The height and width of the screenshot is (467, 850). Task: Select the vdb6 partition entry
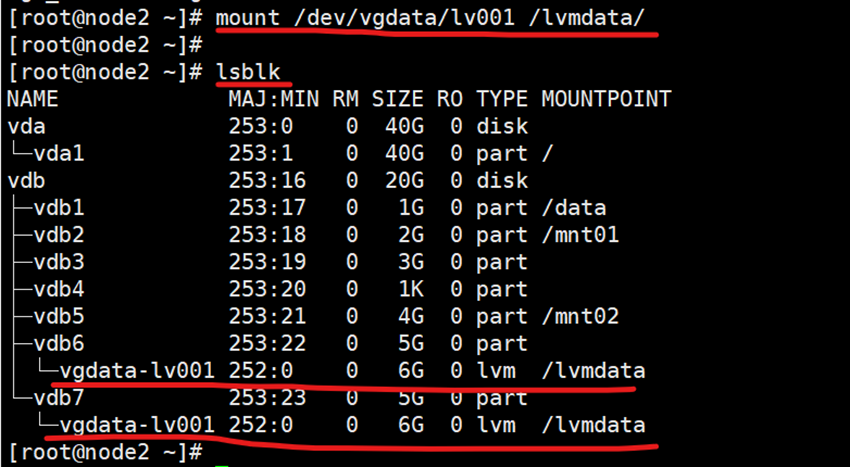click(58, 343)
